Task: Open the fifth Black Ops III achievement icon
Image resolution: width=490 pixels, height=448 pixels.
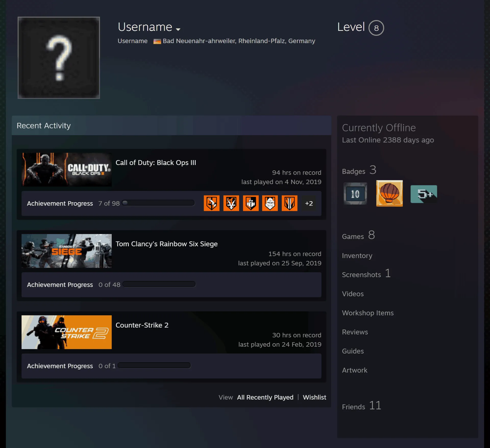Action: 290,203
